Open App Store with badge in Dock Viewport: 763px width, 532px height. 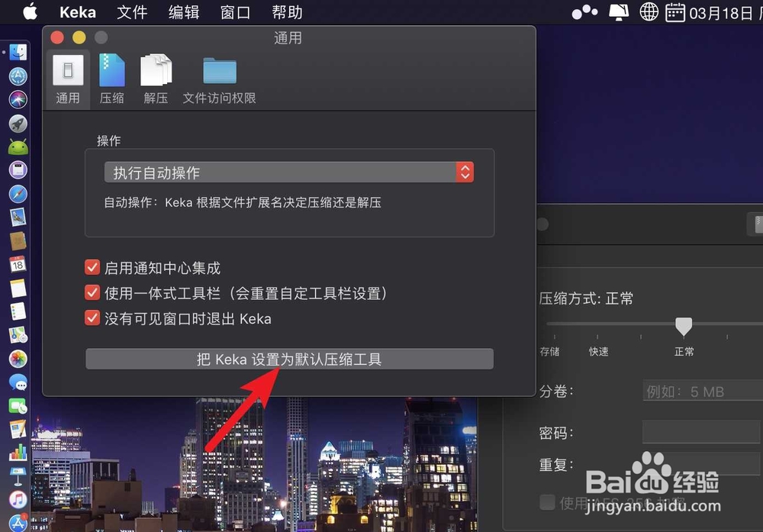click(x=18, y=524)
